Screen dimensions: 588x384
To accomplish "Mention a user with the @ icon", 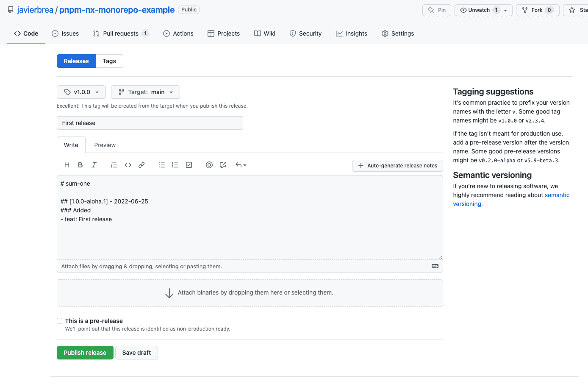I will point(209,165).
